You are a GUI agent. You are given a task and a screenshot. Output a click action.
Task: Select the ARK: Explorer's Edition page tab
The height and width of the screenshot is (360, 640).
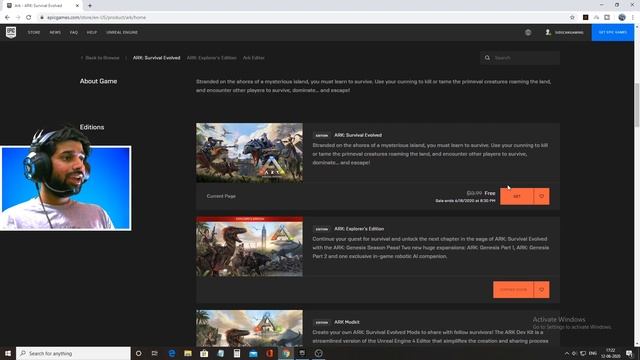click(x=211, y=58)
